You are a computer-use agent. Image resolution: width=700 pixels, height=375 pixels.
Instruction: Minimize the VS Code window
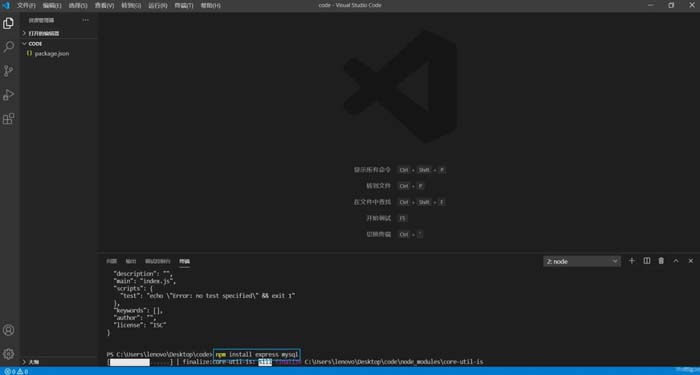pyautogui.click(x=651, y=5)
